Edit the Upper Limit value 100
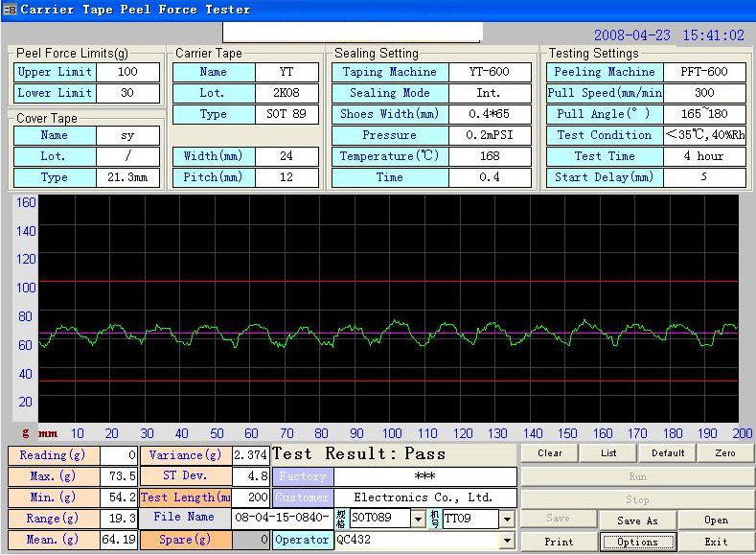This screenshot has height=555, width=756. [127, 72]
